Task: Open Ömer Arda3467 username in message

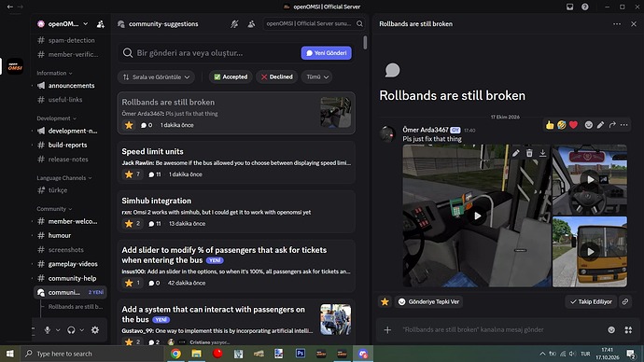Action: click(426, 130)
